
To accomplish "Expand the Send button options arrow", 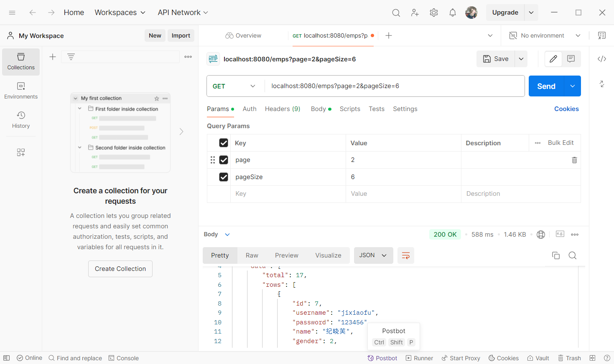I will [x=573, y=86].
